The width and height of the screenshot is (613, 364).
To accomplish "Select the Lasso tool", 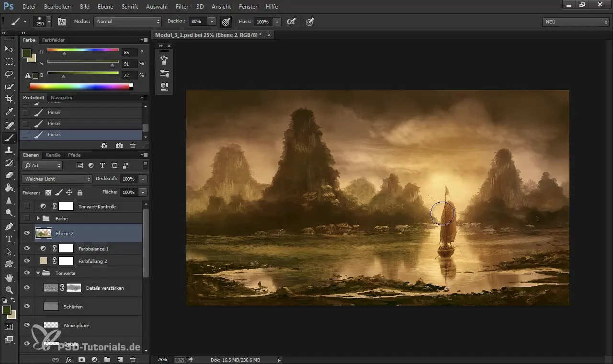I will click(9, 74).
